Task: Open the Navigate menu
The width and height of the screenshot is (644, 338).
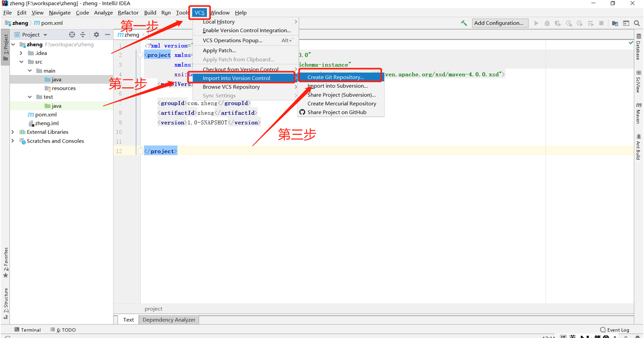Action: [x=60, y=13]
